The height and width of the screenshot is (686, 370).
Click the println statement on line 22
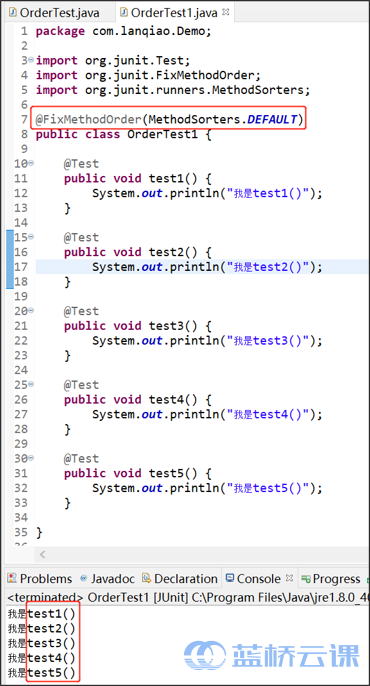pos(207,340)
